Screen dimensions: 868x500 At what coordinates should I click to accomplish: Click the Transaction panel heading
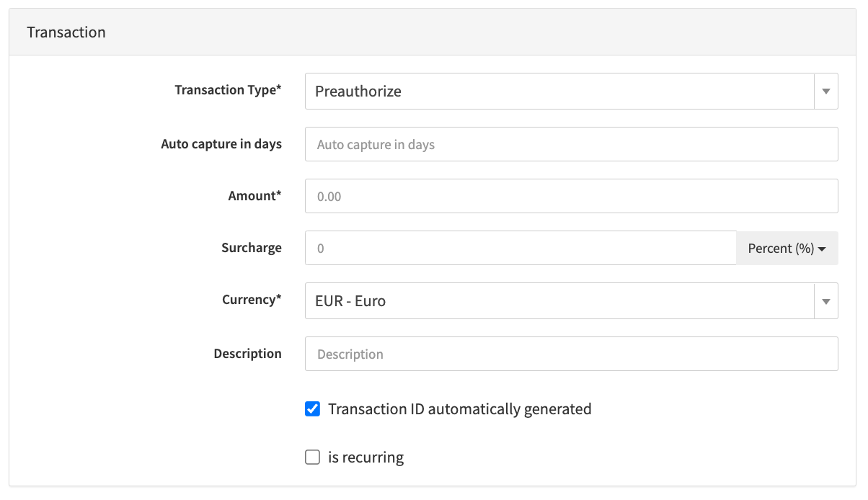(x=66, y=32)
